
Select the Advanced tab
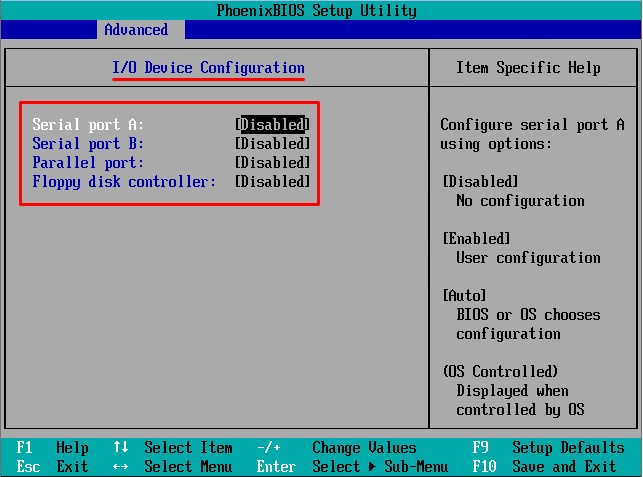click(x=141, y=30)
